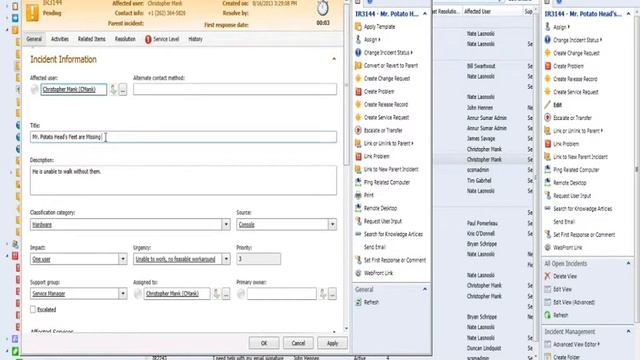Click Set First Response or Comment in form tasks
Screen dimensions: 640x360
pos(395,260)
